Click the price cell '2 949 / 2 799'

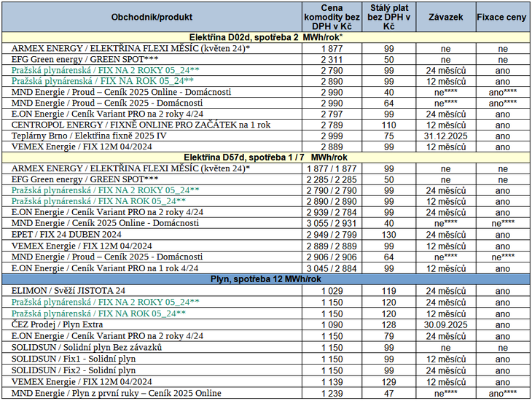332,235
